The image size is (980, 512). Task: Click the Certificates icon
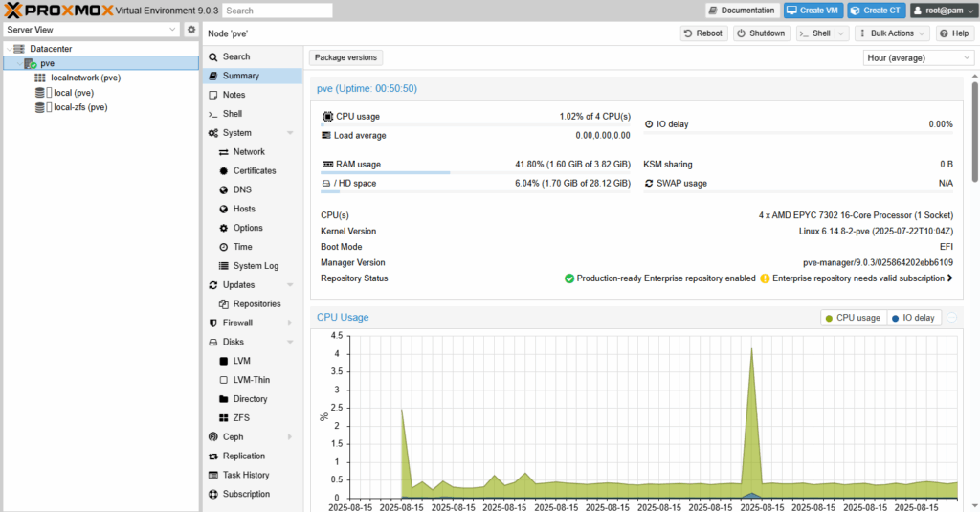[x=223, y=170]
